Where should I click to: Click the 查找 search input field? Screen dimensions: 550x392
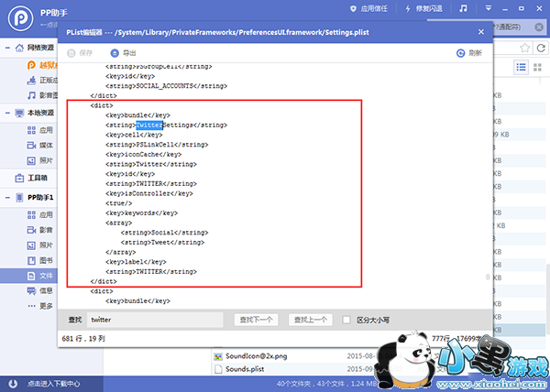(155, 320)
